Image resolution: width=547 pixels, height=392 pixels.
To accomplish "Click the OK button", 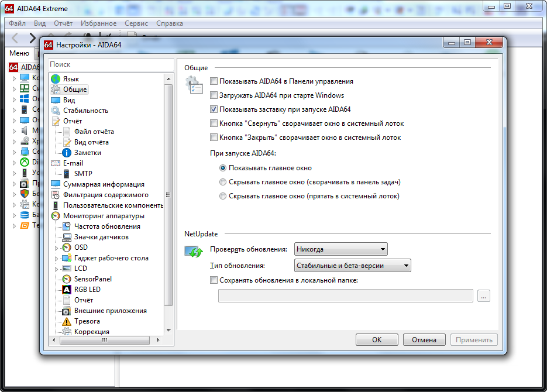I will click(377, 340).
